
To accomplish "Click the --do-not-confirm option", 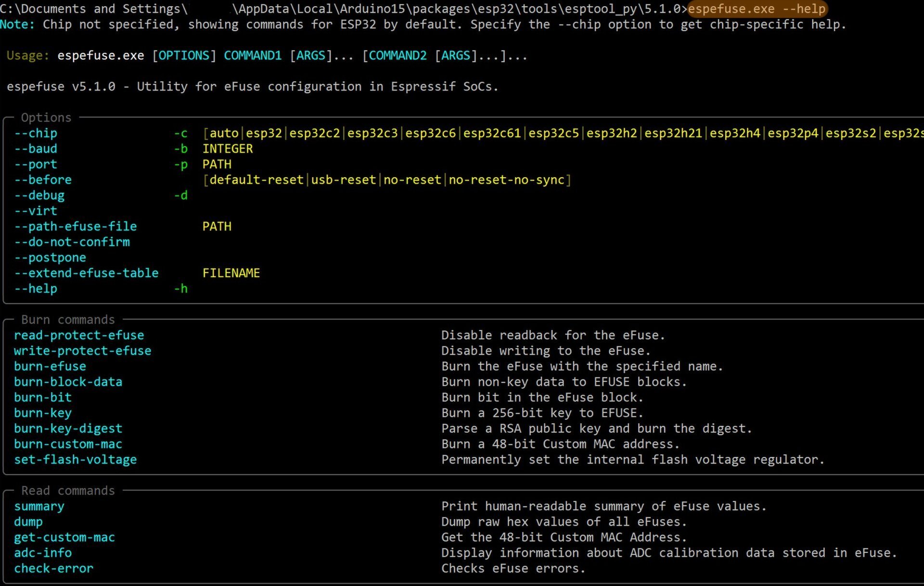I will (x=72, y=242).
